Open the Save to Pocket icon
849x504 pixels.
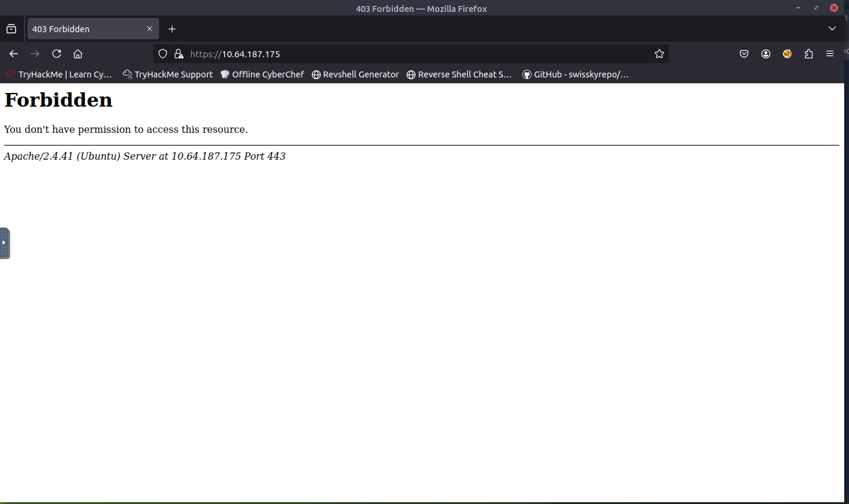744,54
